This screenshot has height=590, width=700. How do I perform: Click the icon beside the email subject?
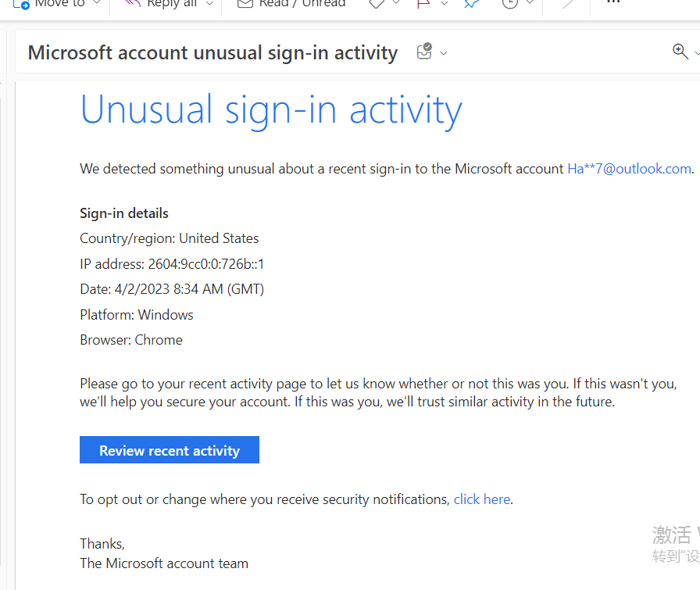[424, 52]
